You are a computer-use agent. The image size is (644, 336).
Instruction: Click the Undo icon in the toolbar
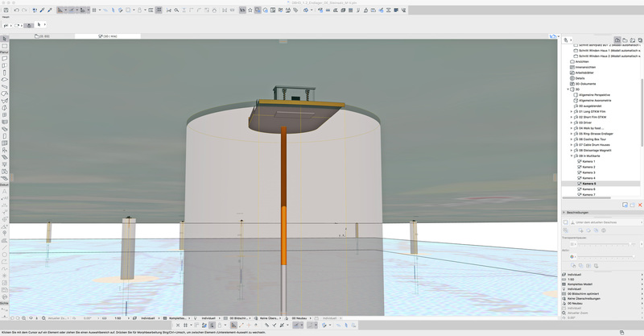pyautogui.click(x=16, y=10)
